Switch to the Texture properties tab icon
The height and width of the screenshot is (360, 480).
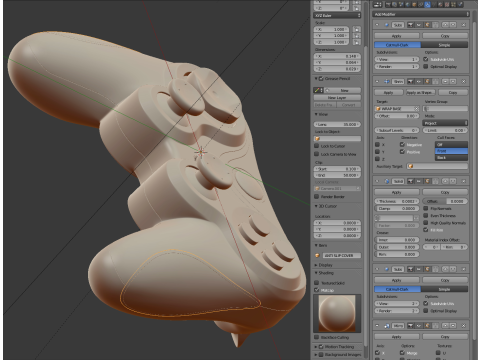(x=447, y=4)
